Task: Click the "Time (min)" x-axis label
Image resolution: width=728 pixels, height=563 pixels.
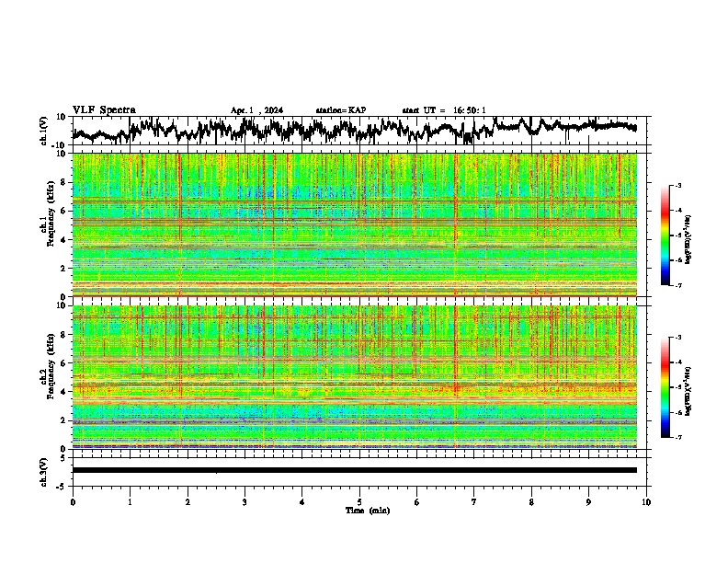Action: [368, 511]
